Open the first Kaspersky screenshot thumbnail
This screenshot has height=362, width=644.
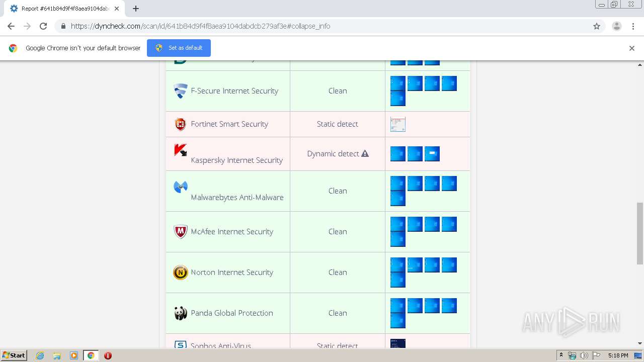coord(398,154)
